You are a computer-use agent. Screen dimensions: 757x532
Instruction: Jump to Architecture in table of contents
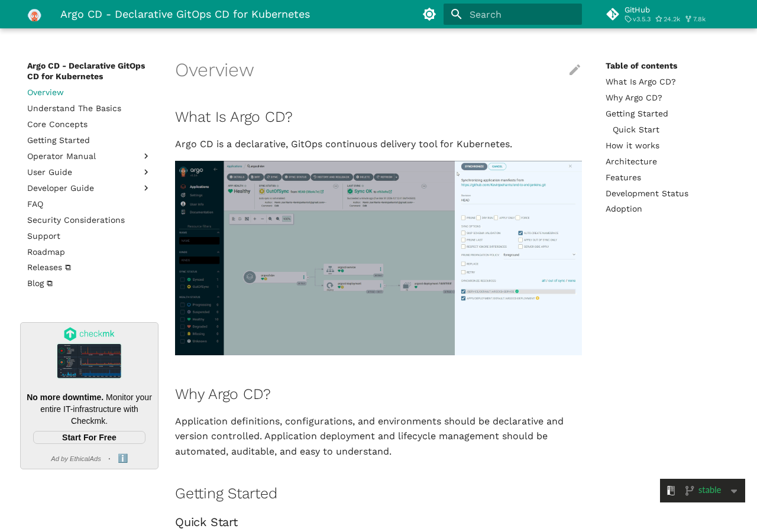[631, 161]
